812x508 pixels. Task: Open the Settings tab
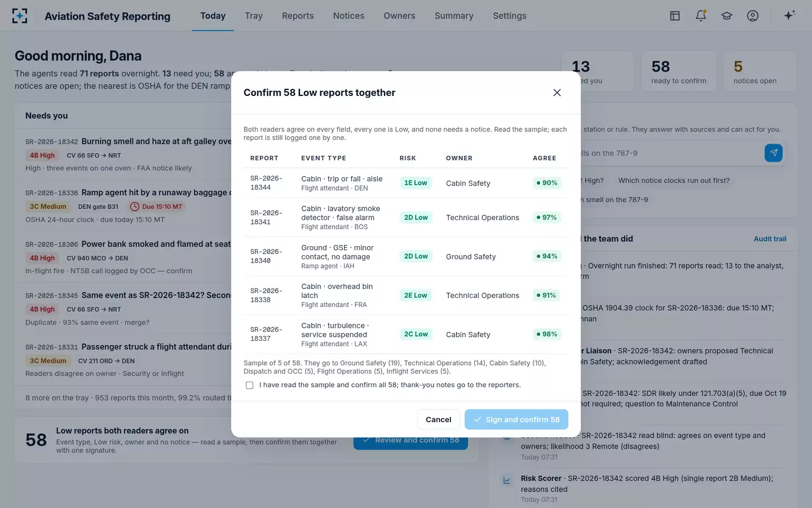click(510, 16)
